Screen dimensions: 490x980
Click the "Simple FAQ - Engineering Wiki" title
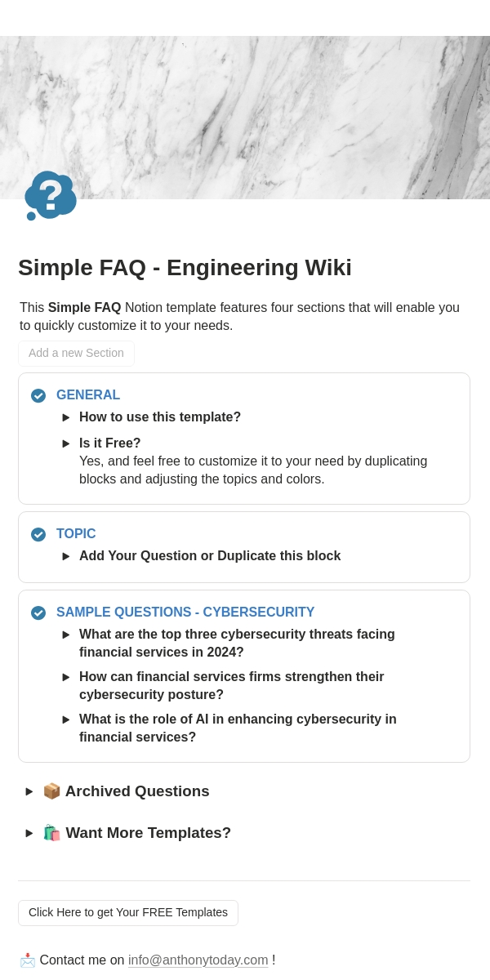pyautogui.click(x=185, y=268)
